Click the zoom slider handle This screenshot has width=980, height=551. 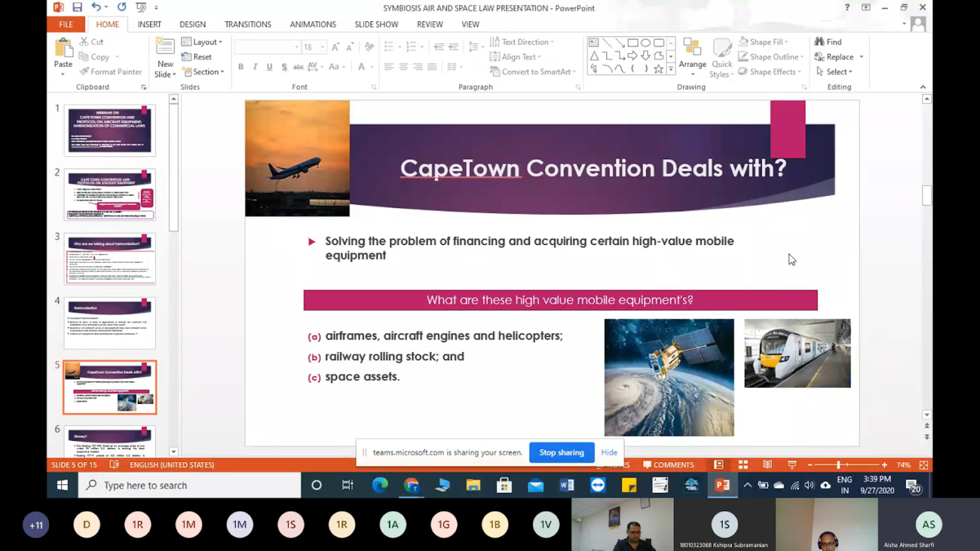(x=839, y=465)
